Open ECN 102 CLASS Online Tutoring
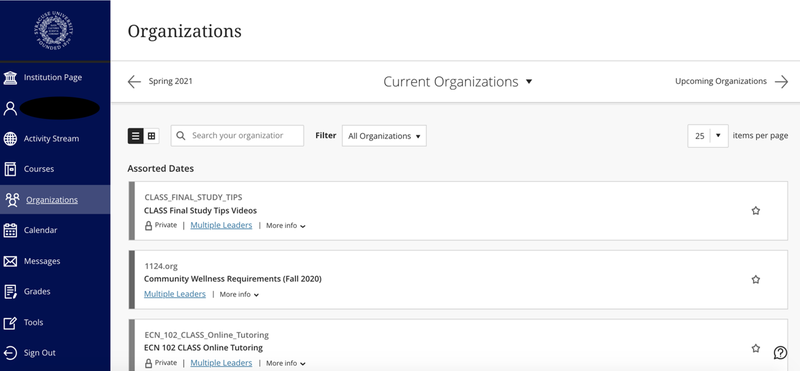Image resolution: width=800 pixels, height=371 pixels. coord(203,348)
